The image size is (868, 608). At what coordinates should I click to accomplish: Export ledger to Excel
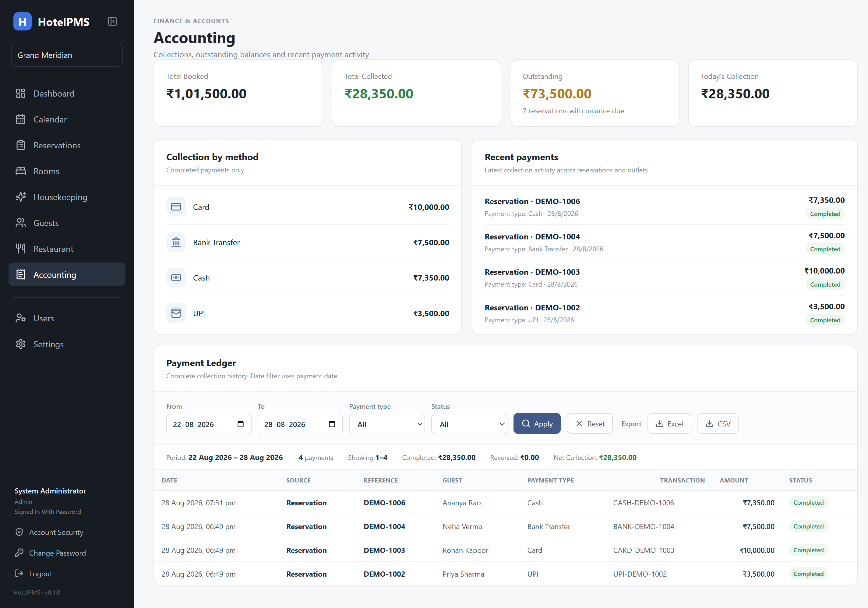(x=669, y=424)
